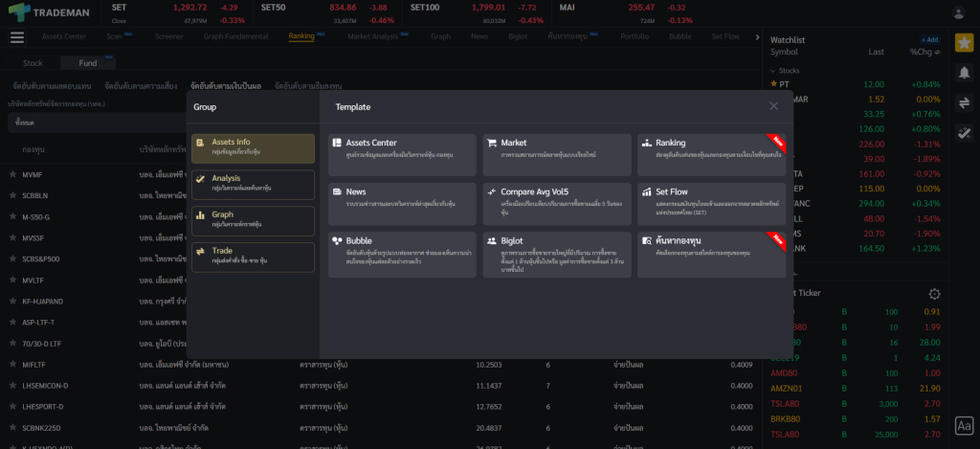Open the Ticker settings gear icon
Viewport: 980px width, 449px height.
pyautogui.click(x=934, y=294)
